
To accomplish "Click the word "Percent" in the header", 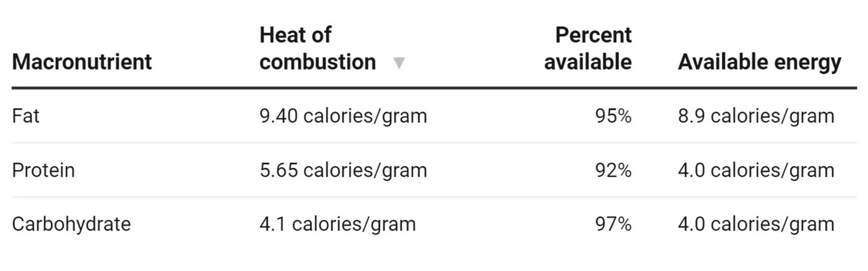I will 593,35.
